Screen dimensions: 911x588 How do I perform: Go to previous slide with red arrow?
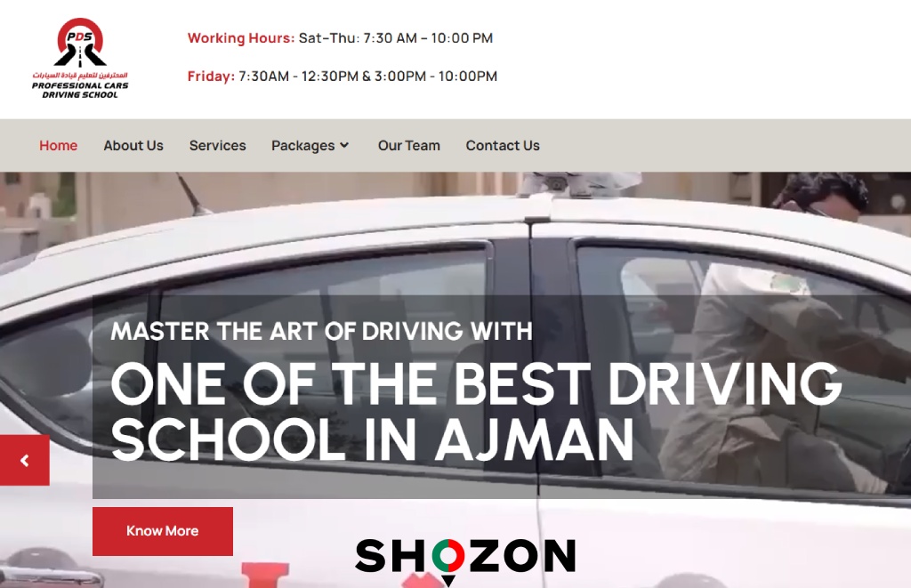pyautogui.click(x=24, y=460)
